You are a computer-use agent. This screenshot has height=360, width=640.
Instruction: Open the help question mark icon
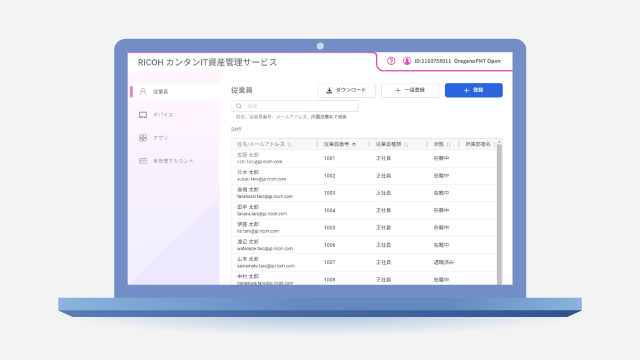[391, 61]
